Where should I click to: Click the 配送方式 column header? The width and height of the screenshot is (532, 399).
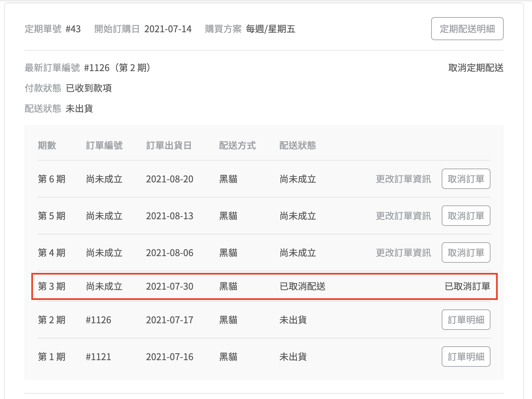(x=237, y=146)
